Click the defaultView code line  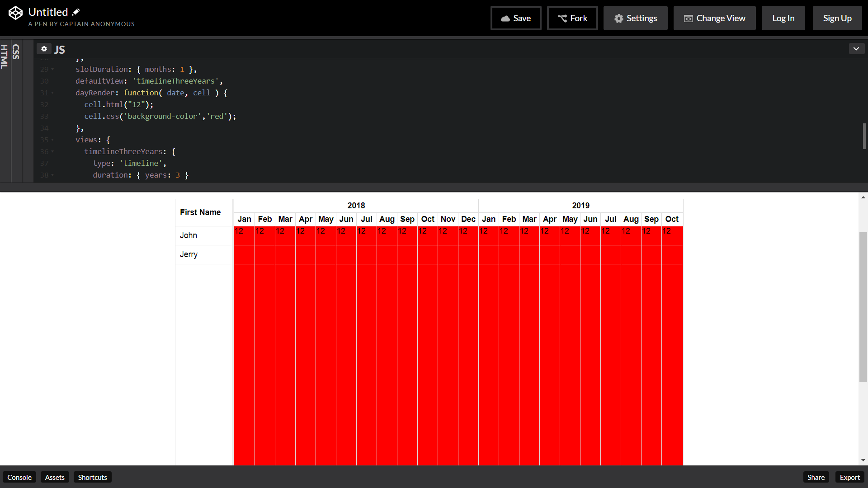tap(149, 81)
